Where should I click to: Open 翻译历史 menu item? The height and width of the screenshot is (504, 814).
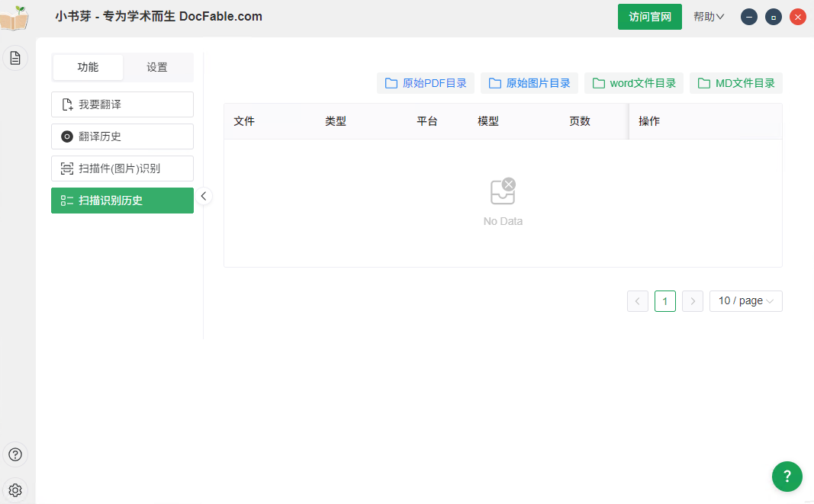coord(122,136)
